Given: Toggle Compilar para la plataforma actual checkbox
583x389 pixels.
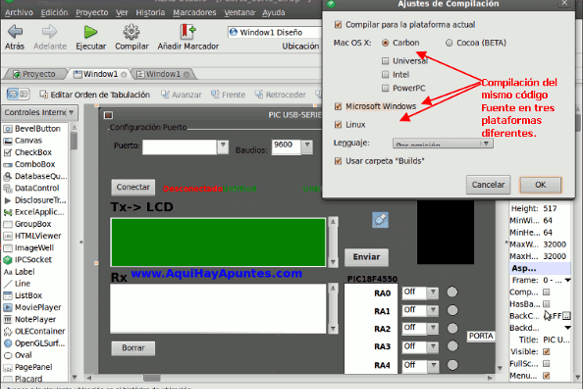Looking at the screenshot, I should 338,25.
